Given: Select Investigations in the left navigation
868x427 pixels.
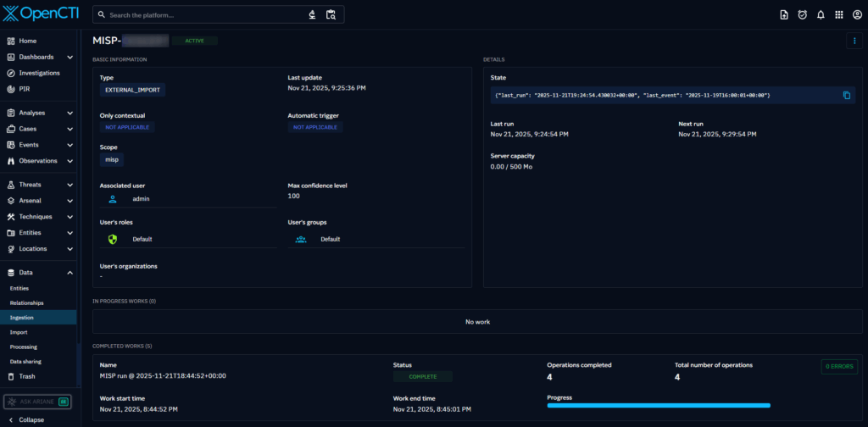Looking at the screenshot, I should click(39, 73).
